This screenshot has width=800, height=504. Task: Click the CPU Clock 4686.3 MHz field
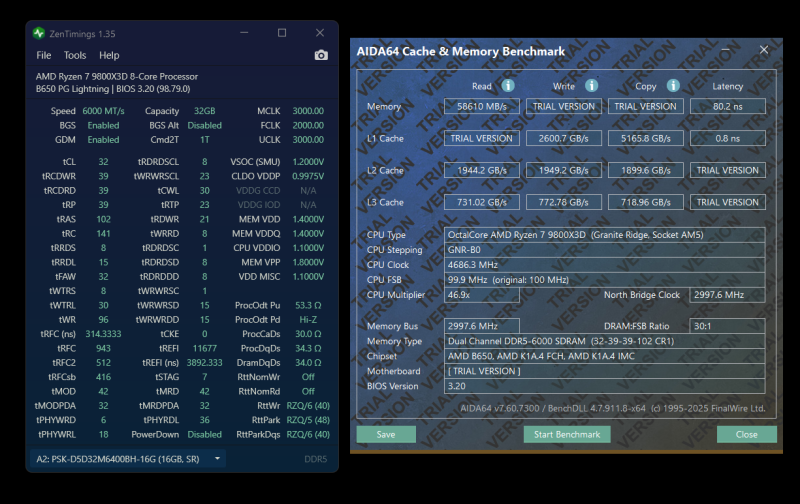(x=605, y=265)
